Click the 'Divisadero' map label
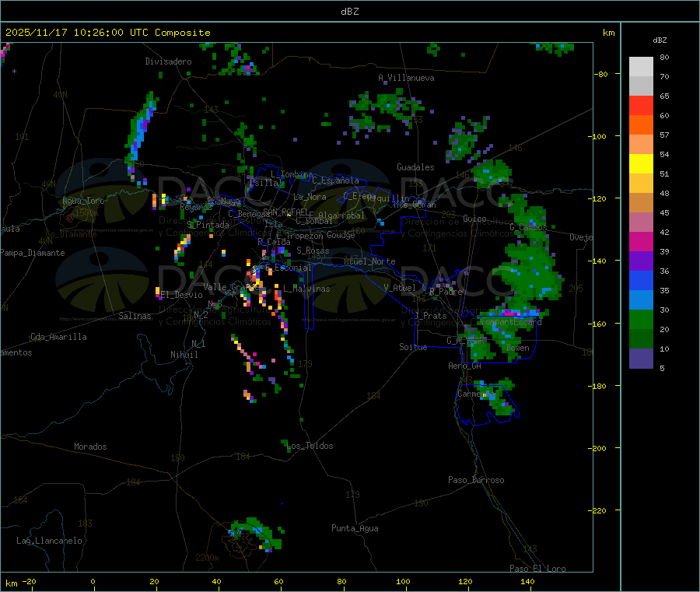700x592 pixels. click(x=168, y=61)
